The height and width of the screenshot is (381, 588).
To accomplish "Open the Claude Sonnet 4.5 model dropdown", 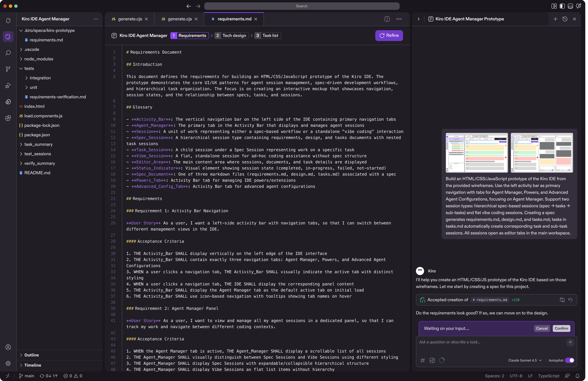I will click(x=525, y=360).
